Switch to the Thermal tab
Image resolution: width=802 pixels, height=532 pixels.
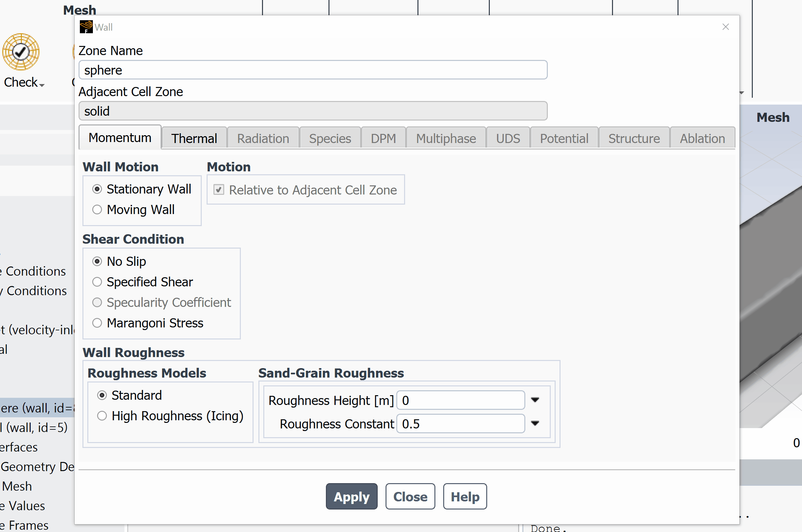(x=194, y=138)
